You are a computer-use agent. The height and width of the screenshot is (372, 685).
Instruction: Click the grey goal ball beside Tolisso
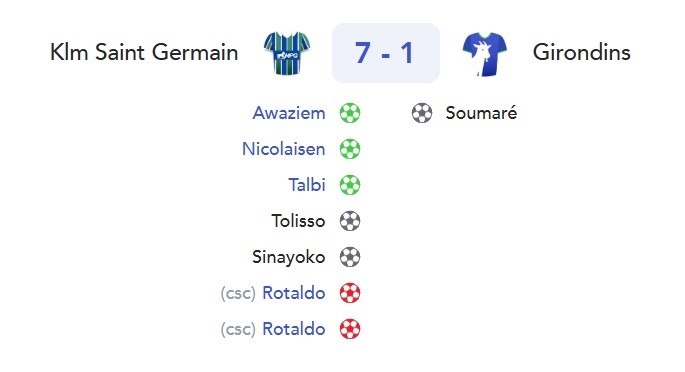click(350, 221)
